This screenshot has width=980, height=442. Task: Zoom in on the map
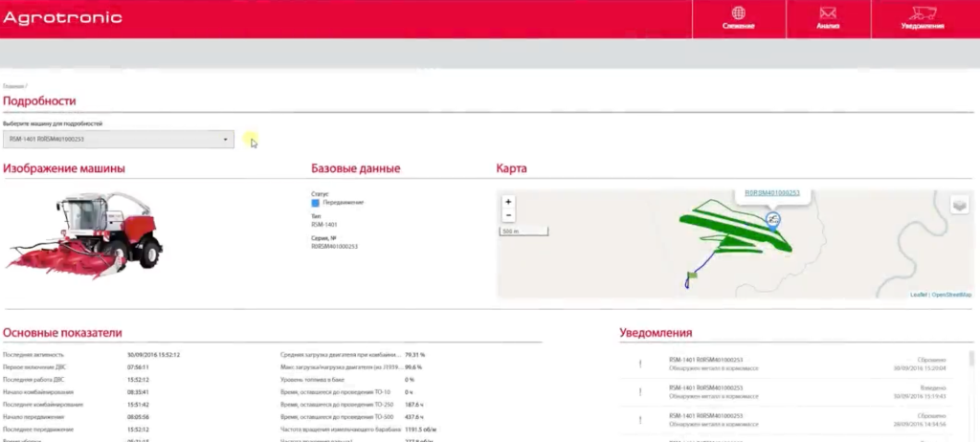[508, 202]
